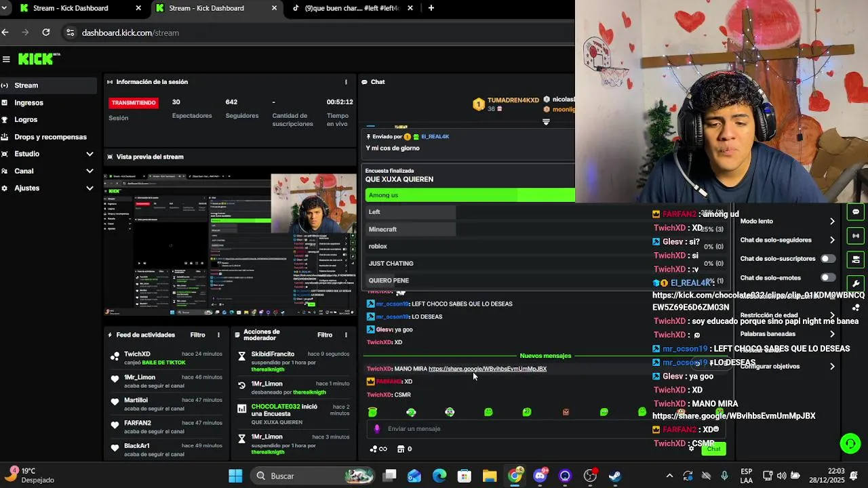The image size is (868, 488).
Task: Open Modo lento submenu arrow
Action: (832, 221)
